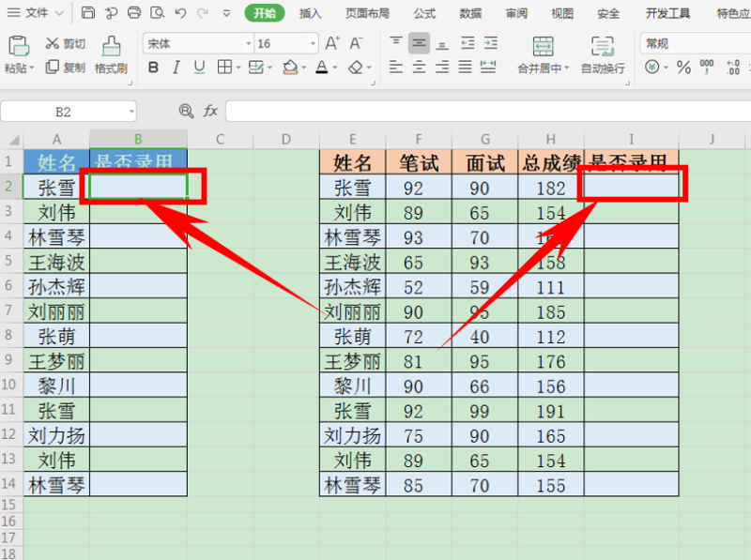Toggle Bold formatting

pos(153,68)
